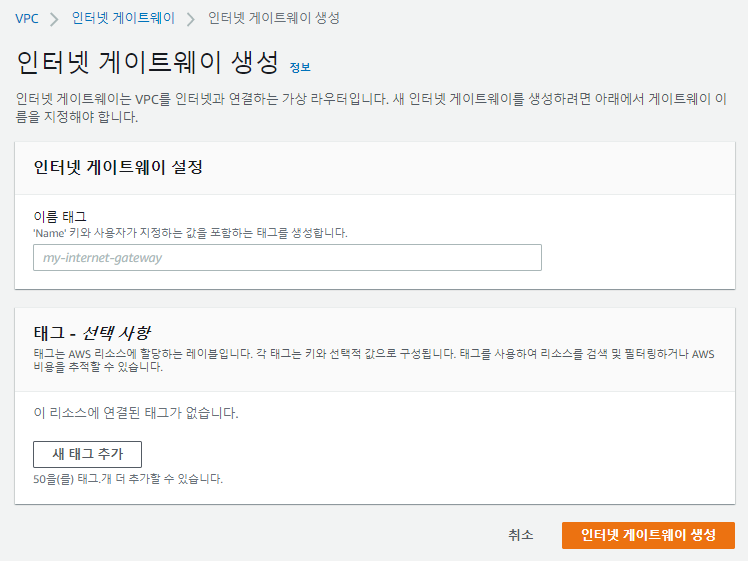748x561 pixels.
Task: Focus the my-internet-gateway name input field
Action: (287, 257)
